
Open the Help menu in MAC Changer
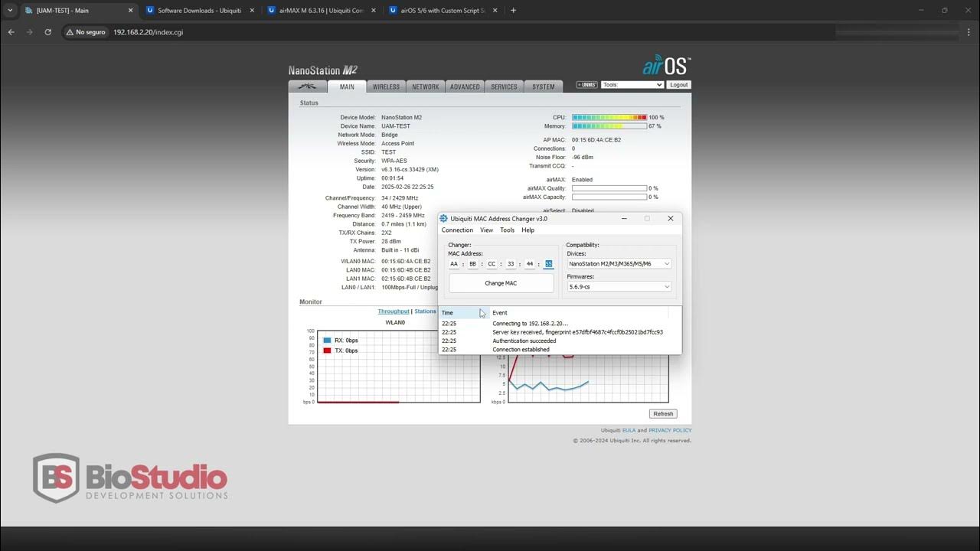[528, 230]
